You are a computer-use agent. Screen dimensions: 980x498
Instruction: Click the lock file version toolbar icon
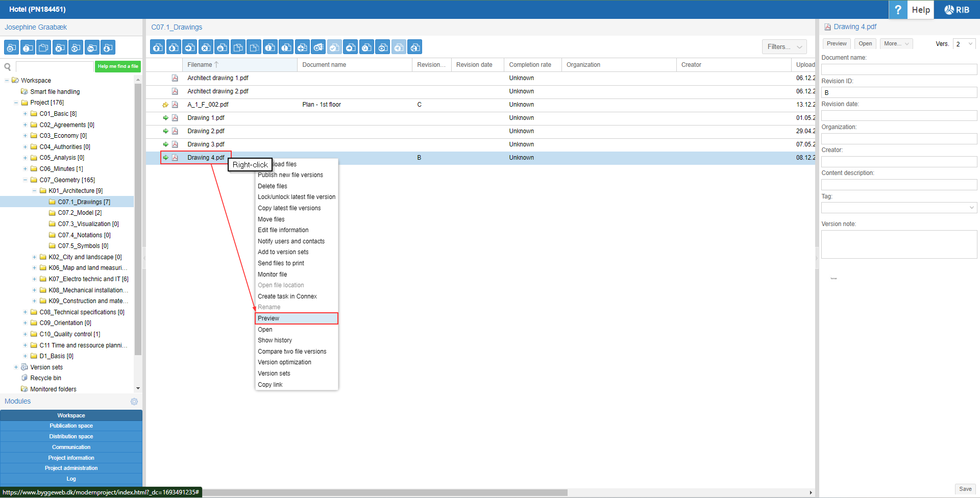[222, 47]
